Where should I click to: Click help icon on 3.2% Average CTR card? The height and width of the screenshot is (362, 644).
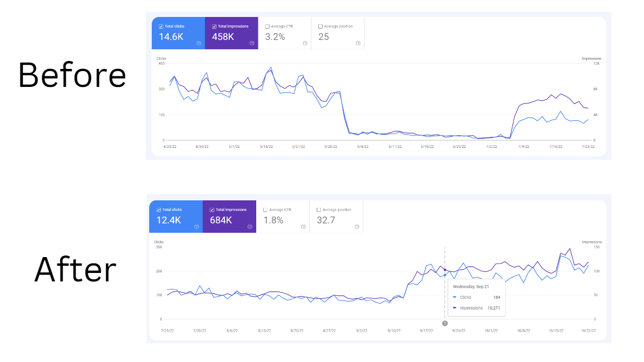coord(305,43)
